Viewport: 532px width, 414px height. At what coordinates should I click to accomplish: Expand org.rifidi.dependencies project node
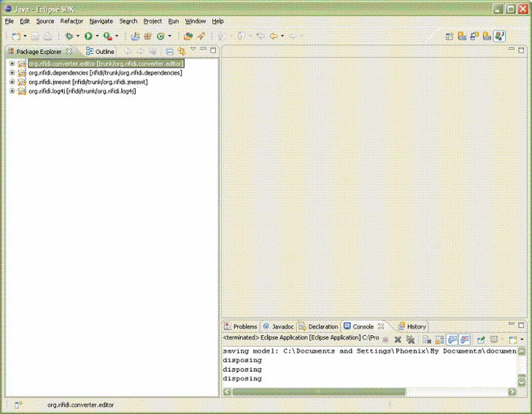12,73
